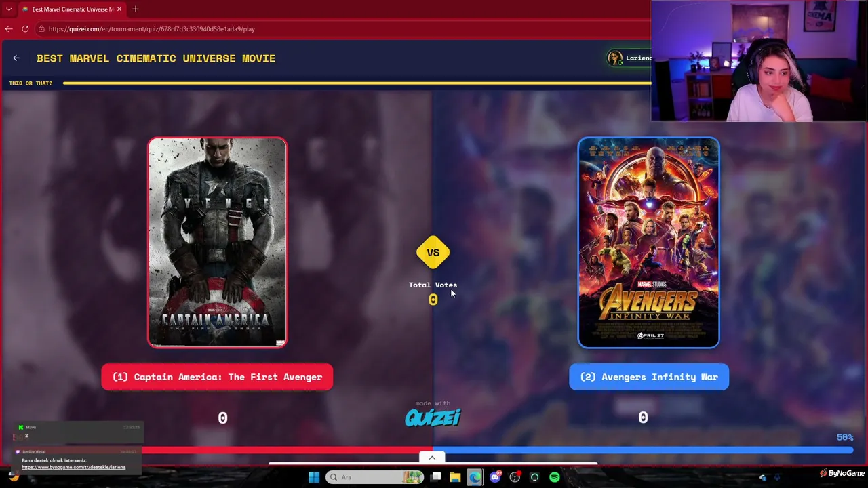This screenshot has width=868, height=488.
Task: Open Task View on the taskbar
Action: point(436,477)
